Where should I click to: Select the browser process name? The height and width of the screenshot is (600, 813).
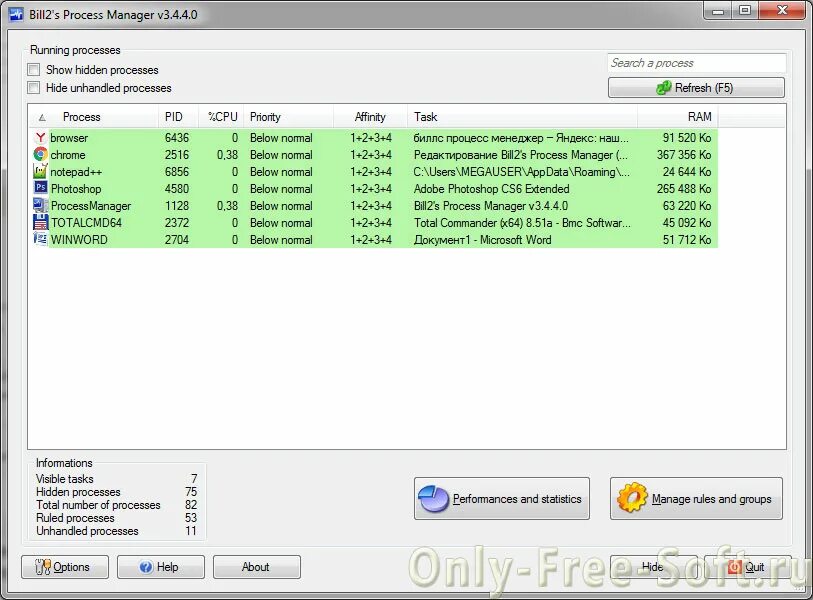point(69,138)
